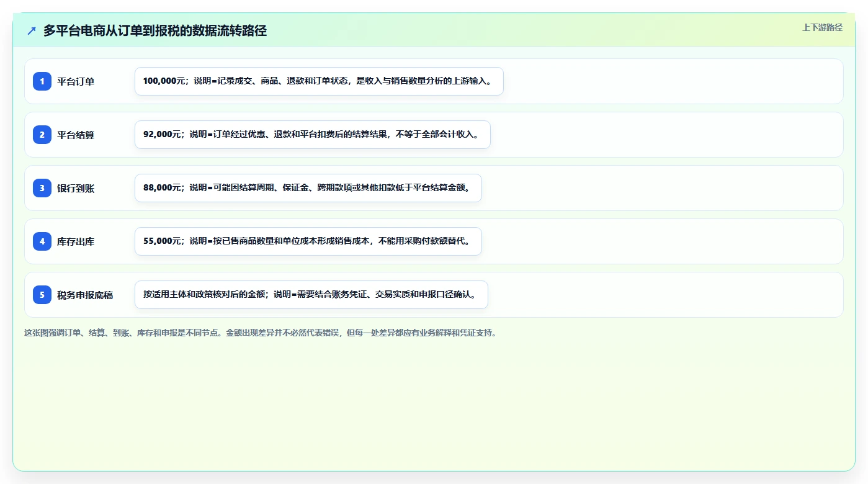Click the arrow icon beside the title
Image resolution: width=868 pixels, height=484 pixels.
coord(32,30)
